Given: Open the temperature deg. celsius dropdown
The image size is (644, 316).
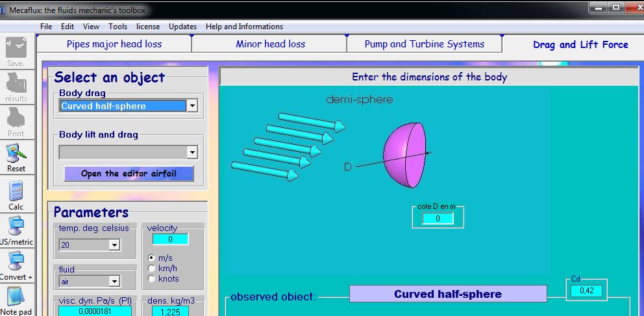Looking at the screenshot, I should click(114, 245).
